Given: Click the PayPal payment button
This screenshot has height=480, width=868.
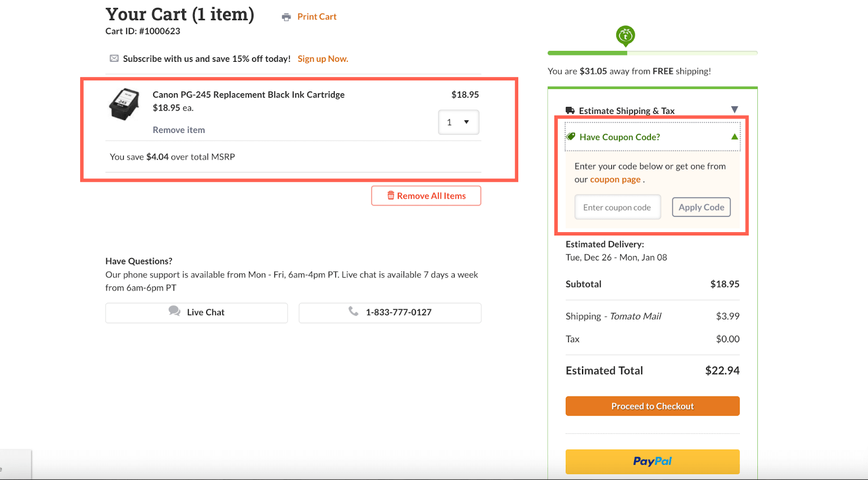Looking at the screenshot, I should [652, 461].
